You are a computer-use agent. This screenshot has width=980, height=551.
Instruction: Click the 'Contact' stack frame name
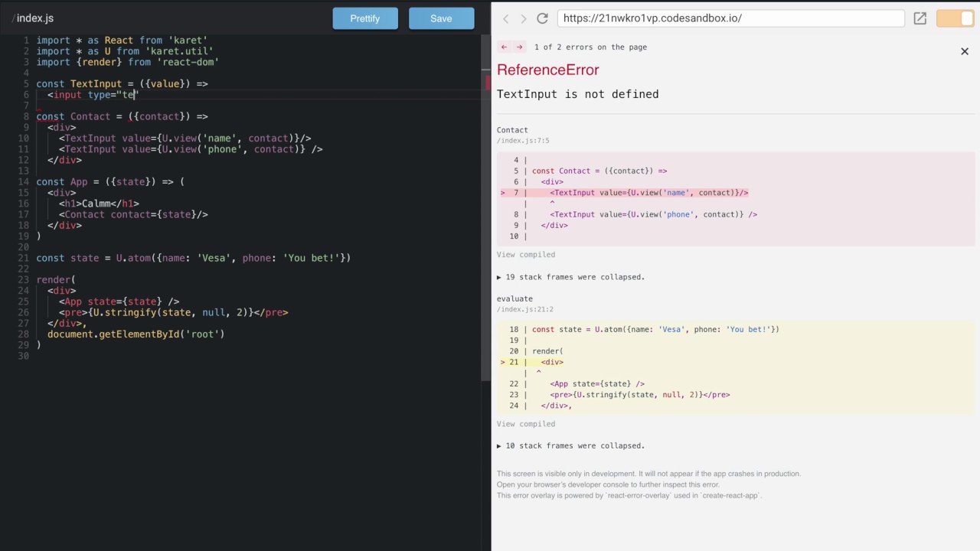coord(512,130)
